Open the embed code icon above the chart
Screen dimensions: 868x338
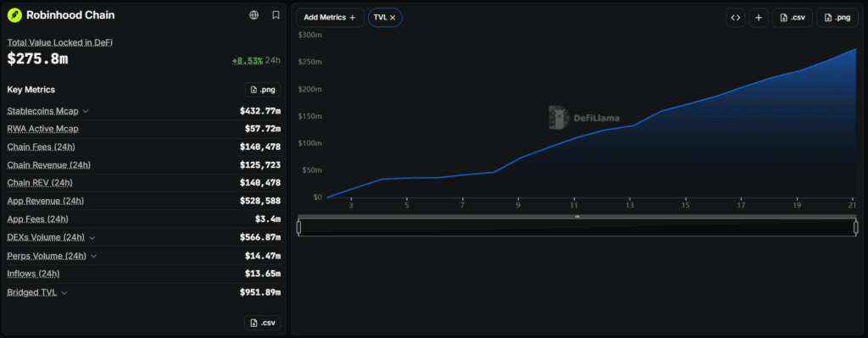point(735,18)
